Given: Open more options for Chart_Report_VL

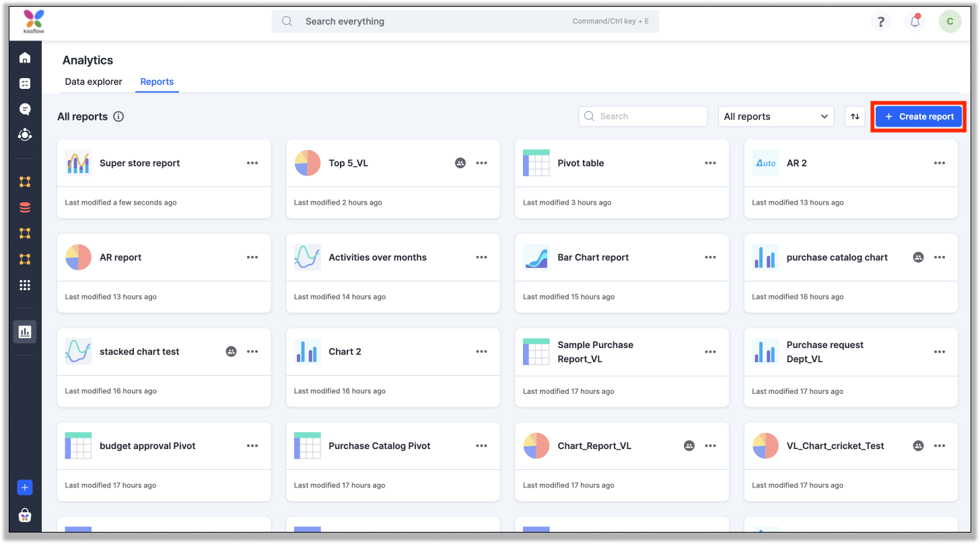Looking at the screenshot, I should tap(710, 446).
